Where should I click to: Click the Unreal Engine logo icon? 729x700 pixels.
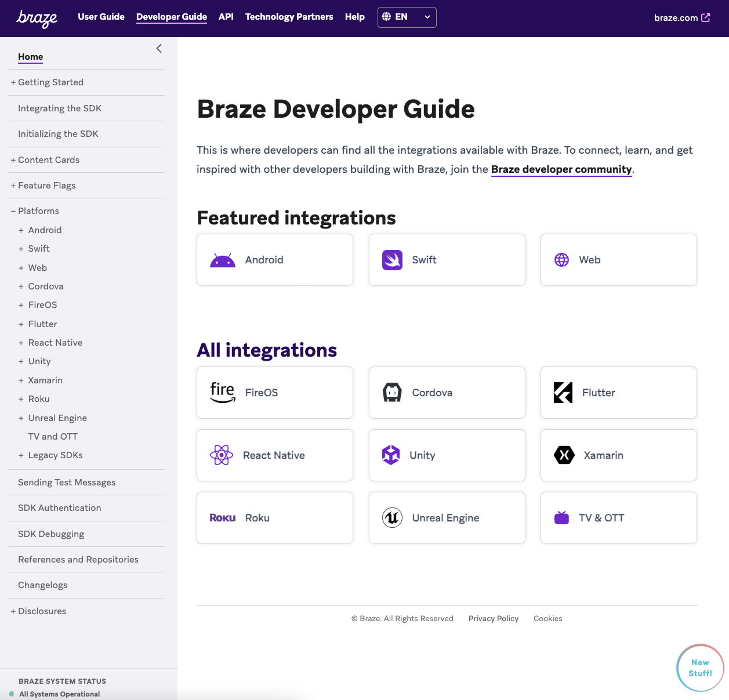click(x=393, y=518)
